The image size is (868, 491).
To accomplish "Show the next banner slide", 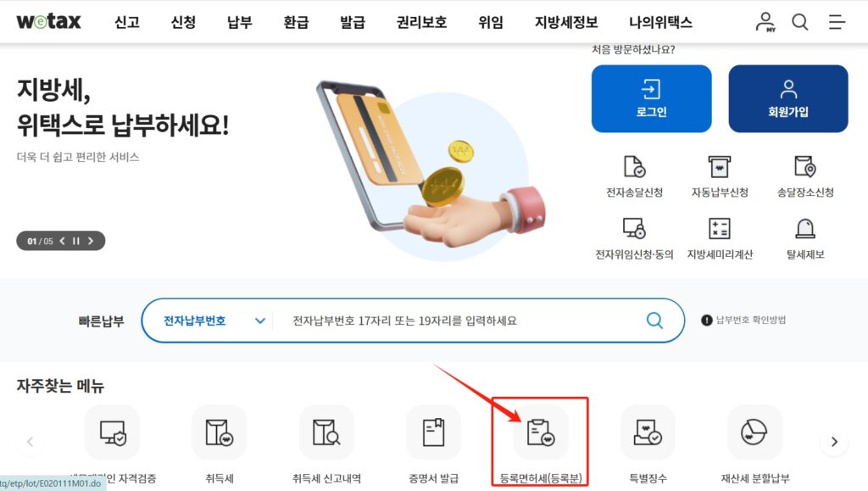I will pos(91,241).
